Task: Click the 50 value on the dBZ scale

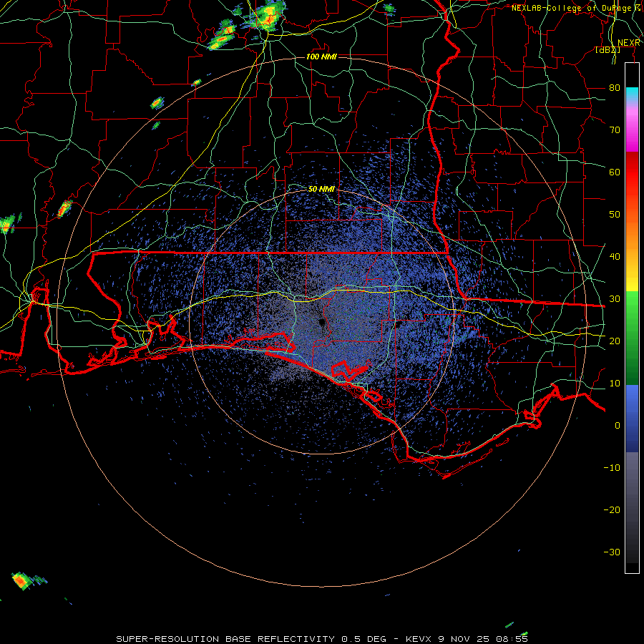Action: [615, 215]
